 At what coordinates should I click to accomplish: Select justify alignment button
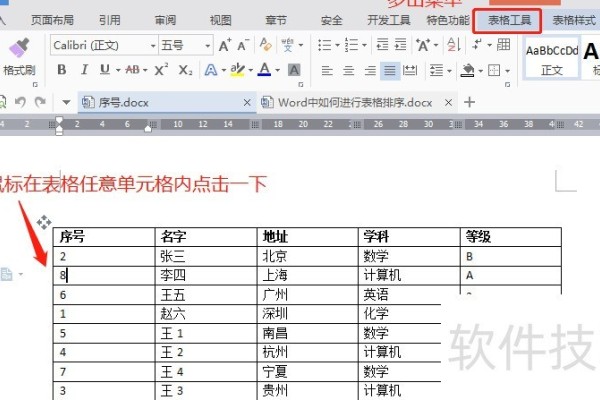(390, 70)
